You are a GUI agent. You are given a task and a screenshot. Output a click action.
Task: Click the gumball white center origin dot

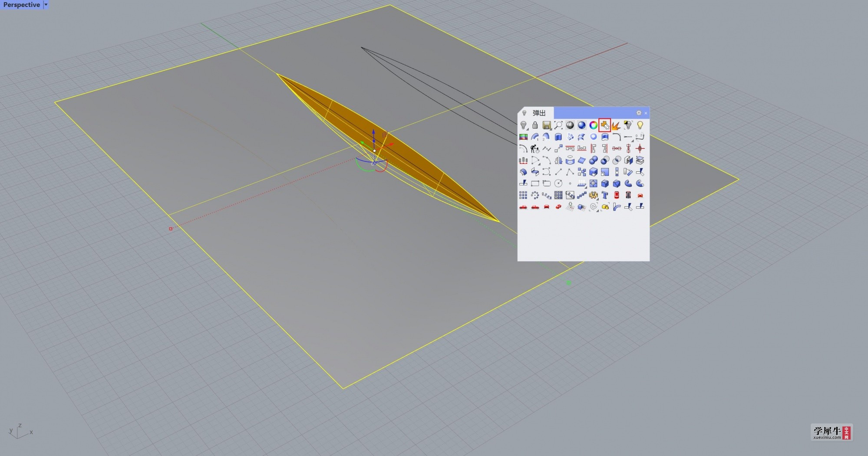point(374,151)
